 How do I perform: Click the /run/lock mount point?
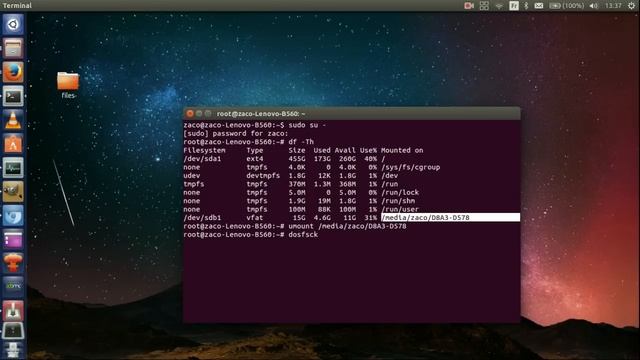[x=400, y=193]
